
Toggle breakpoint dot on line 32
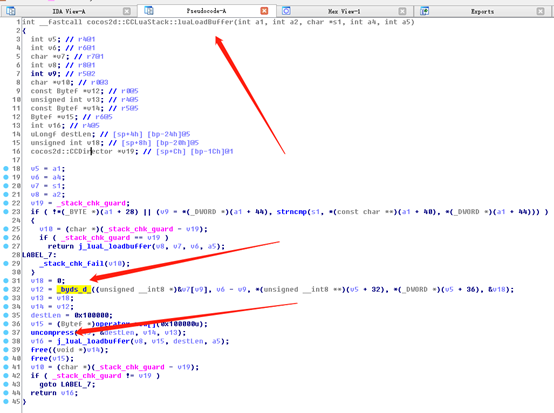(x=6, y=289)
